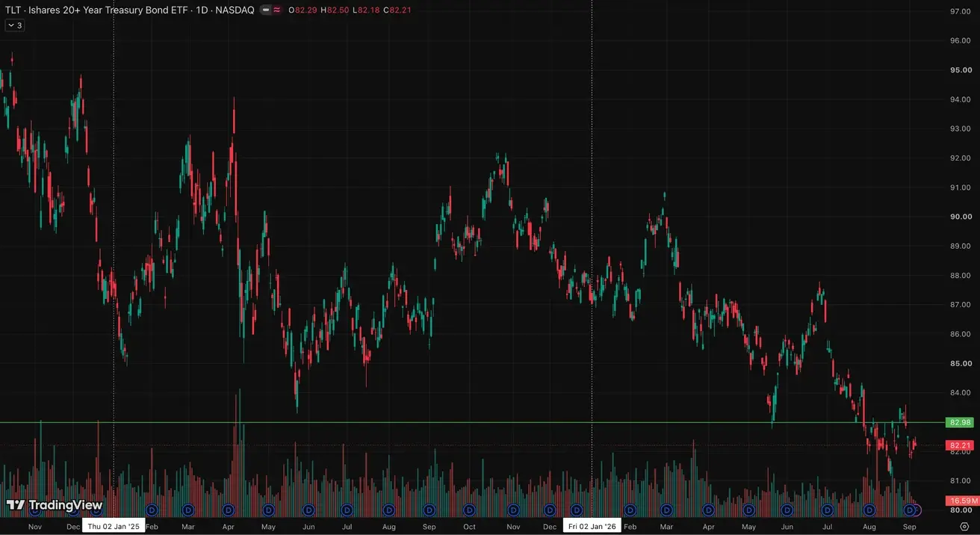Screen dimensions: 980x535
Task: Open dividend marker above Jul 2026 label
Action: (x=827, y=510)
